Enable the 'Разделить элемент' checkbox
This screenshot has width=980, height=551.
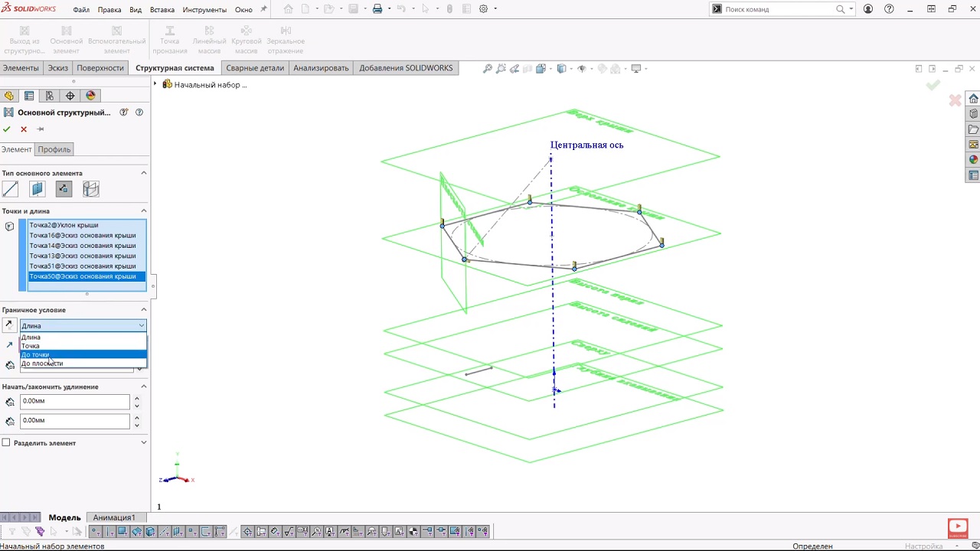(7, 443)
